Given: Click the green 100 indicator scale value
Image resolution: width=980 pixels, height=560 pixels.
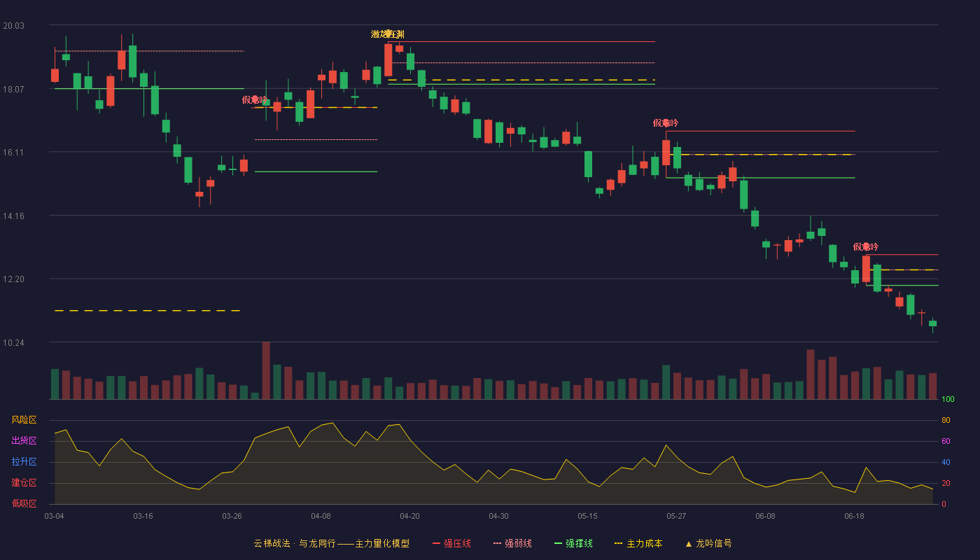Looking at the screenshot, I should tap(948, 400).
